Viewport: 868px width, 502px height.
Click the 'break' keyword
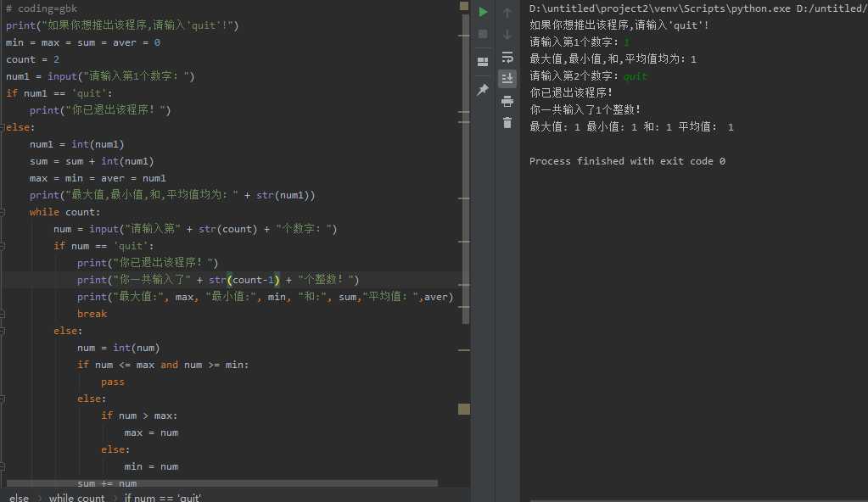click(x=92, y=314)
